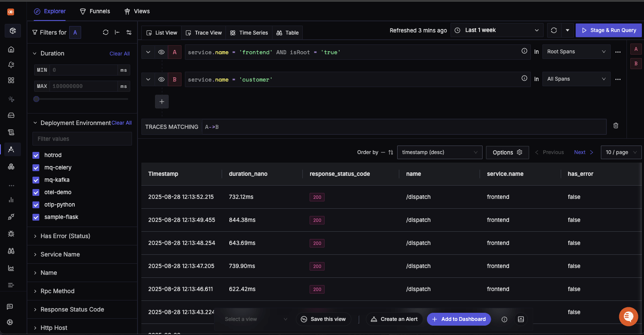
Task: Toggle visibility of query B
Action: pyautogui.click(x=161, y=79)
